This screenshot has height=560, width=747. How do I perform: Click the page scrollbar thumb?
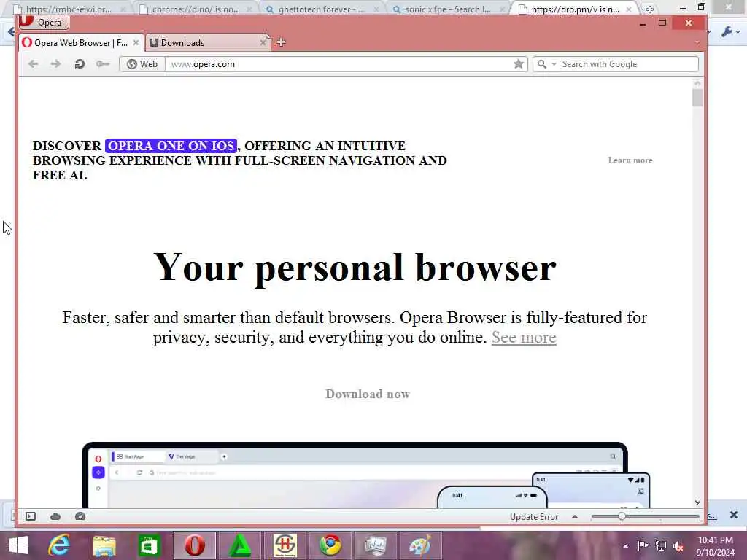(697, 98)
